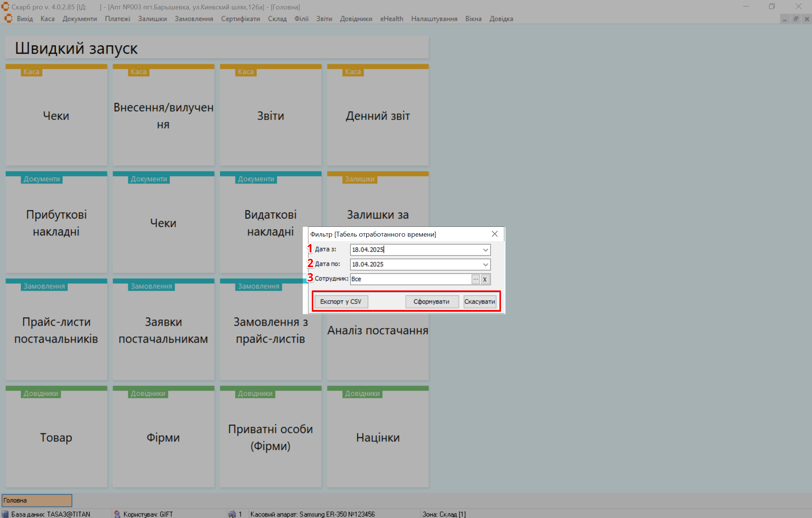Click the employee browse ellipsis button

click(476, 279)
